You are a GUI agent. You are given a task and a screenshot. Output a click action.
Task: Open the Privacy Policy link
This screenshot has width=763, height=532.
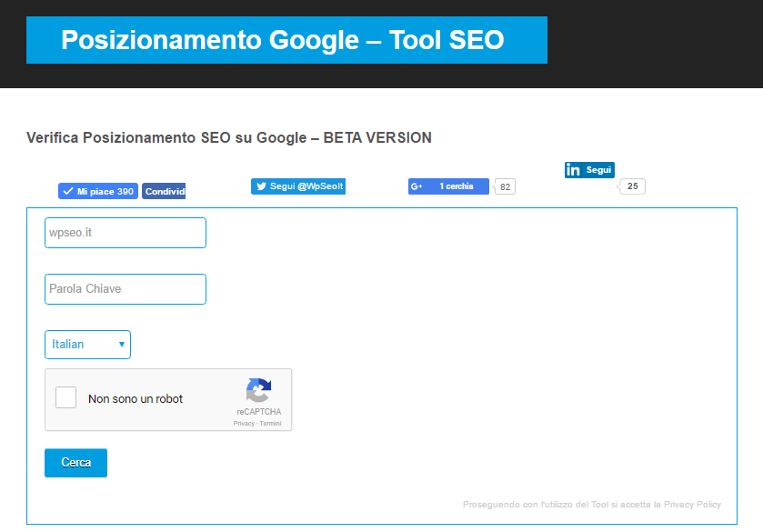(693, 504)
